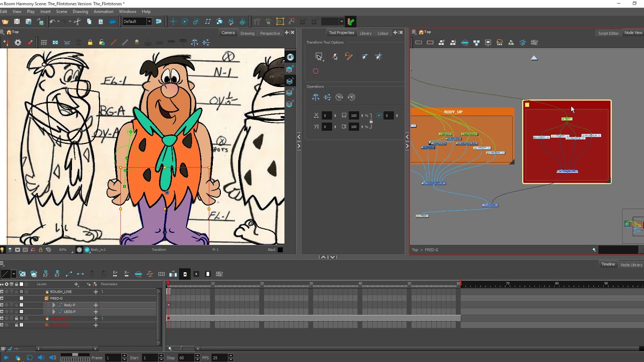
Task: Select the Peg Selection Mode icon
Action: pos(335,57)
